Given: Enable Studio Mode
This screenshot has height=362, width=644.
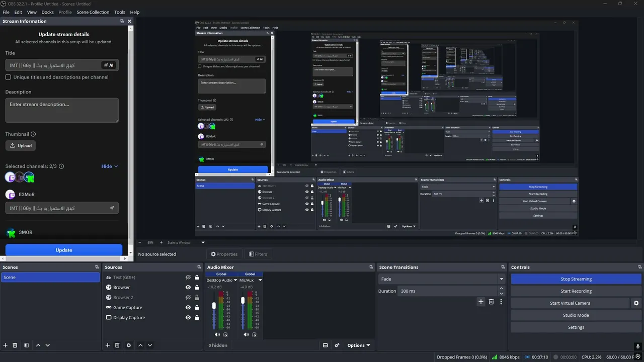Looking at the screenshot, I should [576, 315].
